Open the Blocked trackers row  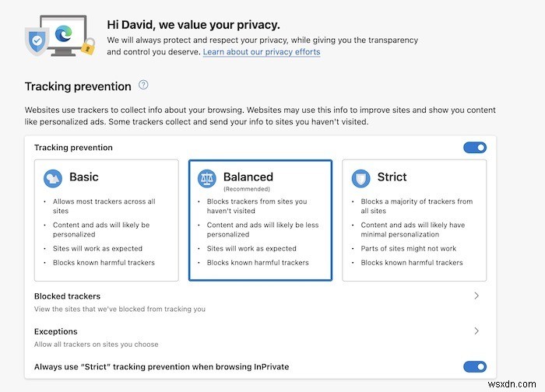click(260, 302)
